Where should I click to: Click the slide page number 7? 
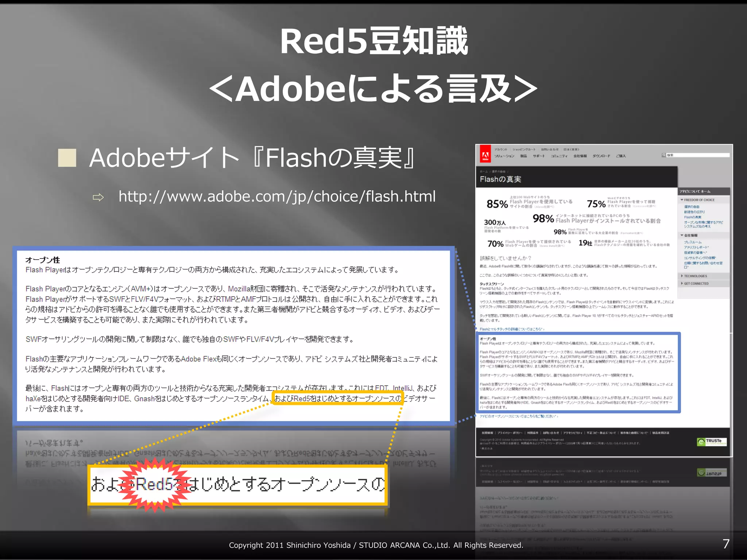tap(726, 544)
